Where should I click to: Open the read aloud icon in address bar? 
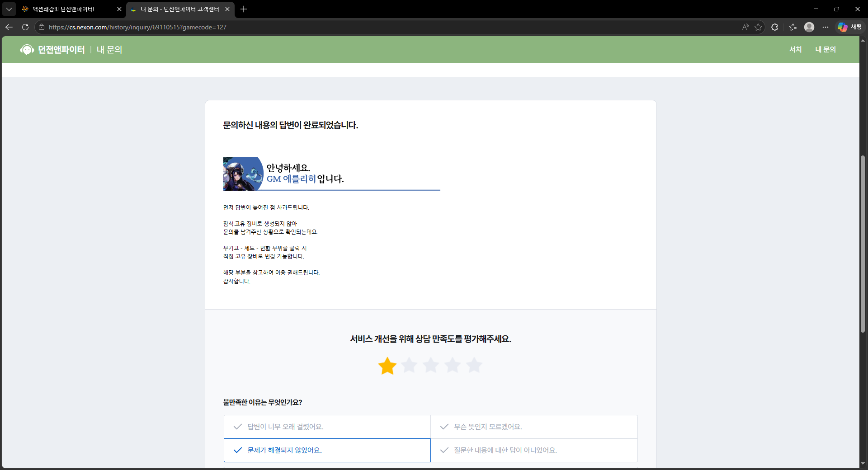pos(745,27)
